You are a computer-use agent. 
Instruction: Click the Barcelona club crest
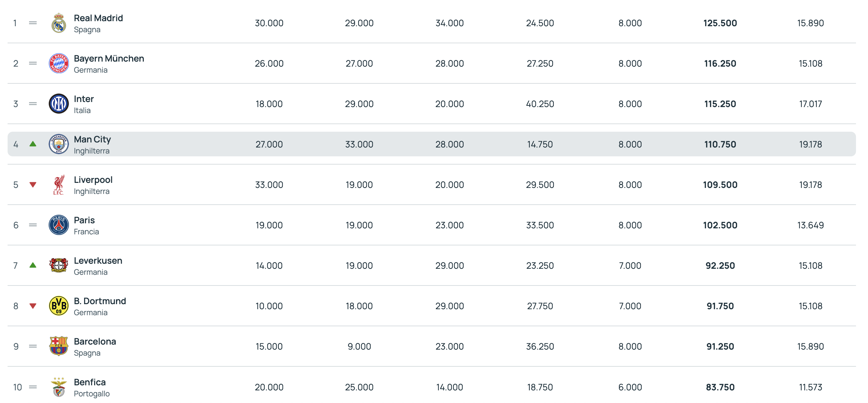(x=58, y=346)
